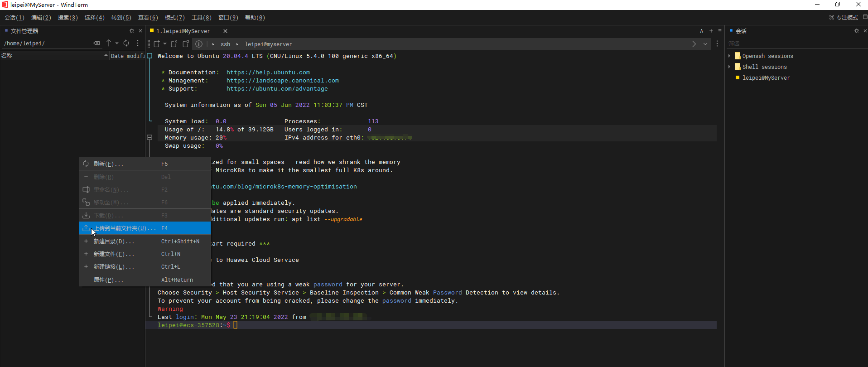
Task: Open the 搜索(3) menu
Action: [x=68, y=18]
